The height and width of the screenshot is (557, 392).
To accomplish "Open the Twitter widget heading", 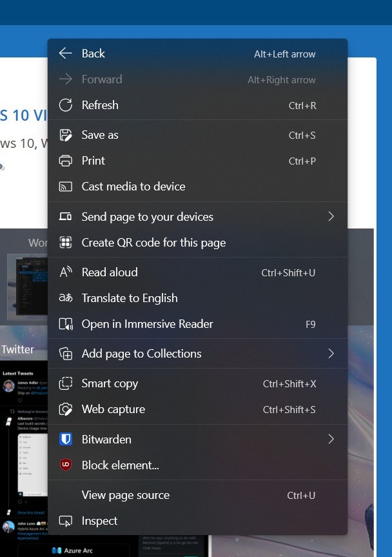I will pyautogui.click(x=17, y=349).
